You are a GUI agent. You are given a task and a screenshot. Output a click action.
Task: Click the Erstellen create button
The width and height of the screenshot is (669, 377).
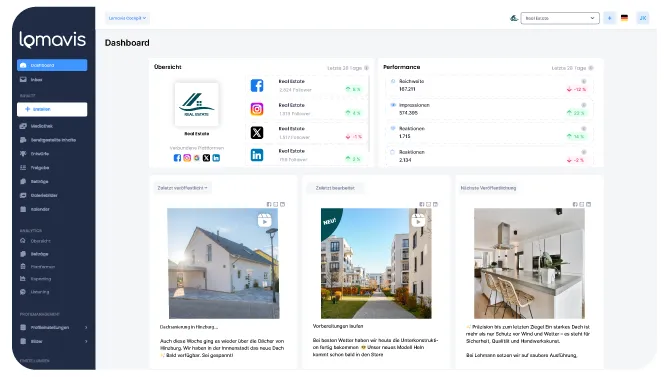coord(52,109)
